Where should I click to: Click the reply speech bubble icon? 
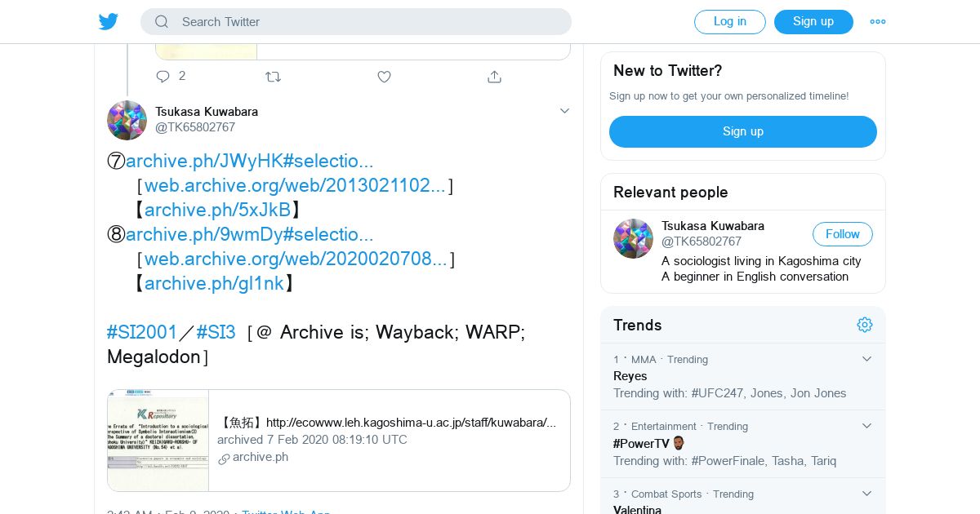163,77
